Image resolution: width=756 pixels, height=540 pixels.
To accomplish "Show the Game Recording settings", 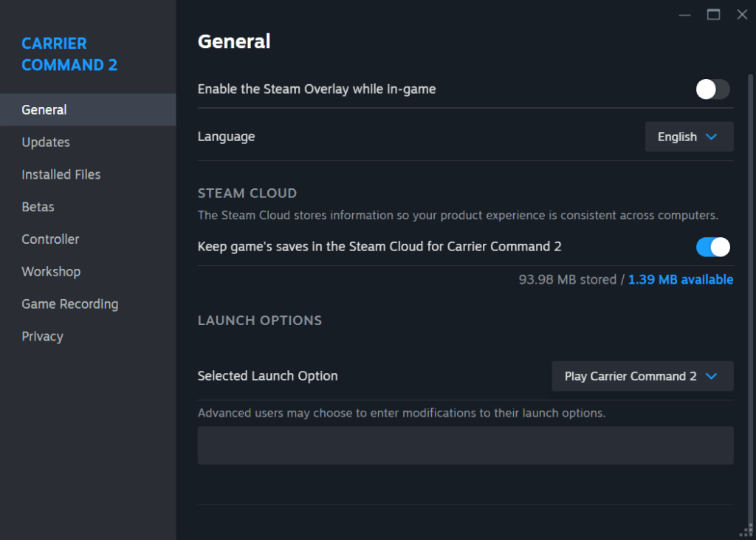I will (70, 304).
